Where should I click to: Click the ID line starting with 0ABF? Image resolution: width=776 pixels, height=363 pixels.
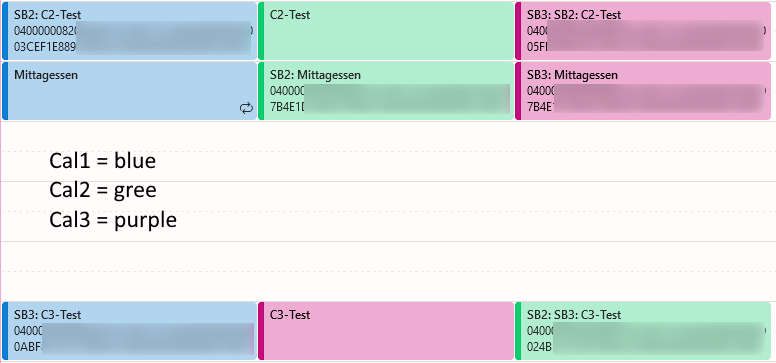point(134,347)
